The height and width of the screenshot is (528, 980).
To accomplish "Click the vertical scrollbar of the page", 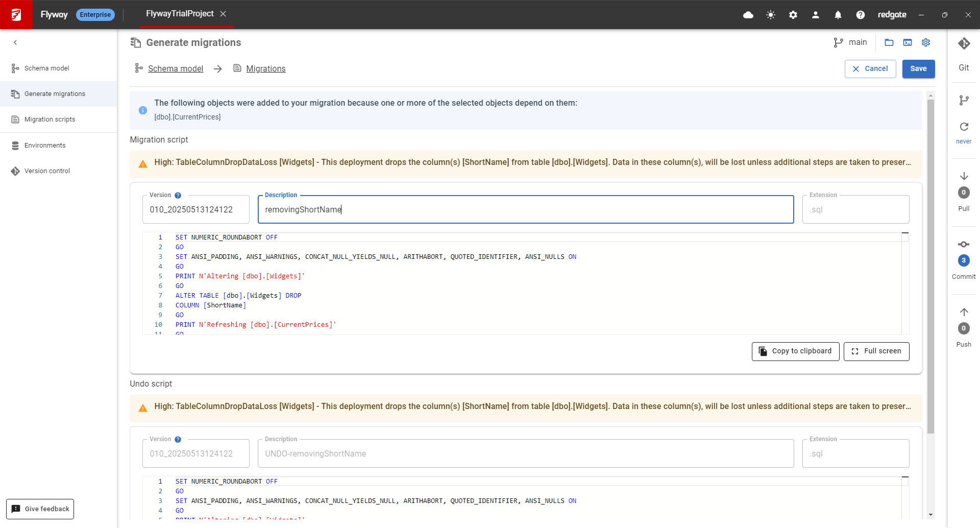I will click(x=930, y=266).
